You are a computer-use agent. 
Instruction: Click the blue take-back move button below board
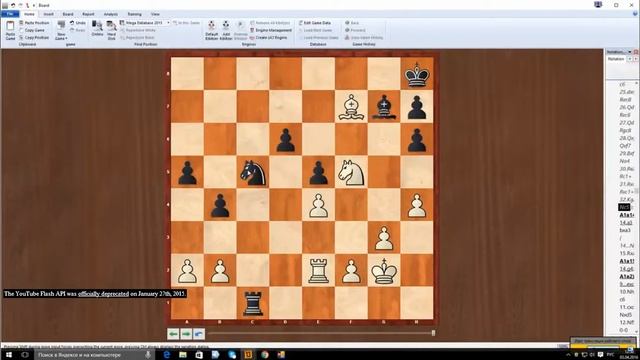point(199,334)
